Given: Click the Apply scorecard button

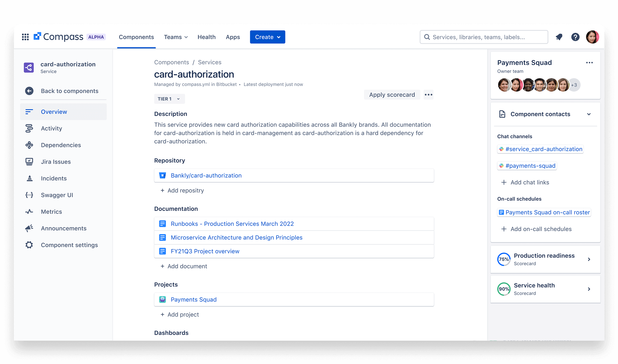Looking at the screenshot, I should pyautogui.click(x=392, y=95).
